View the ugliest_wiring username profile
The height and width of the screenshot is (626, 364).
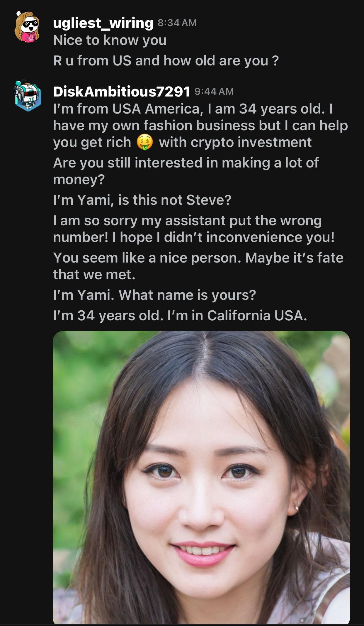pyautogui.click(x=103, y=23)
